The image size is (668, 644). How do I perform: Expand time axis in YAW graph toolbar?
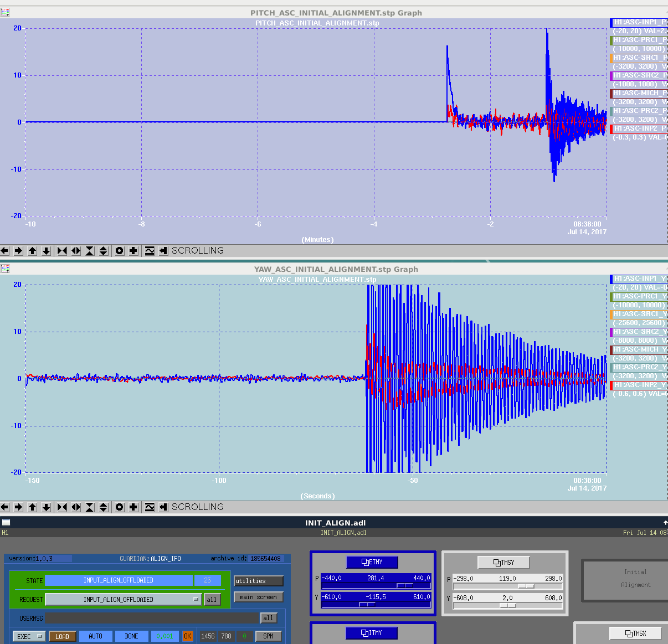[x=76, y=507]
